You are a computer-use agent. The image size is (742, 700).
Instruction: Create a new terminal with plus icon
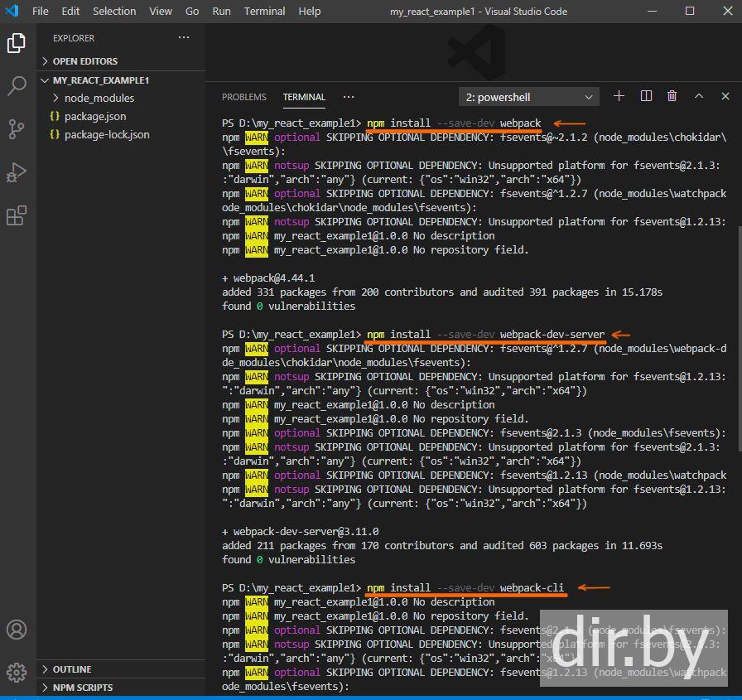point(619,96)
